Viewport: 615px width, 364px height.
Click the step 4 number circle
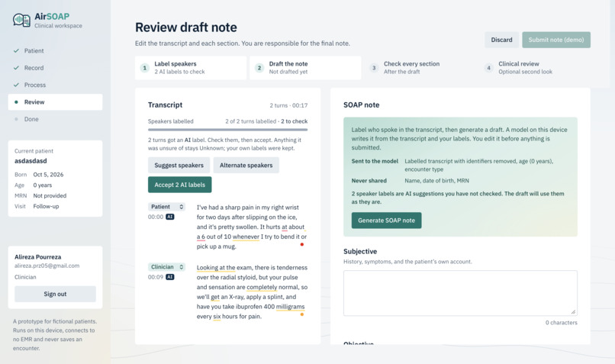488,68
